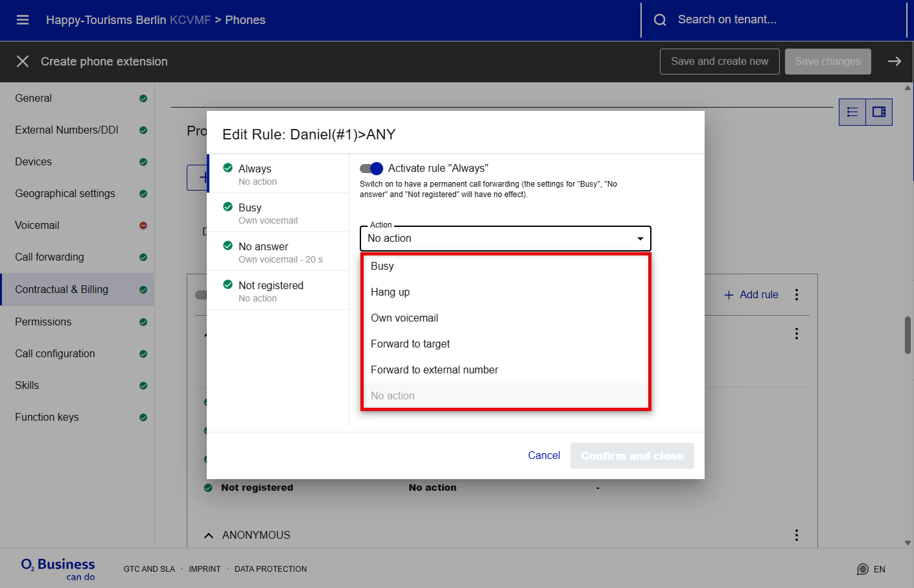
Task: Click Save and create new button
Action: [x=720, y=62]
